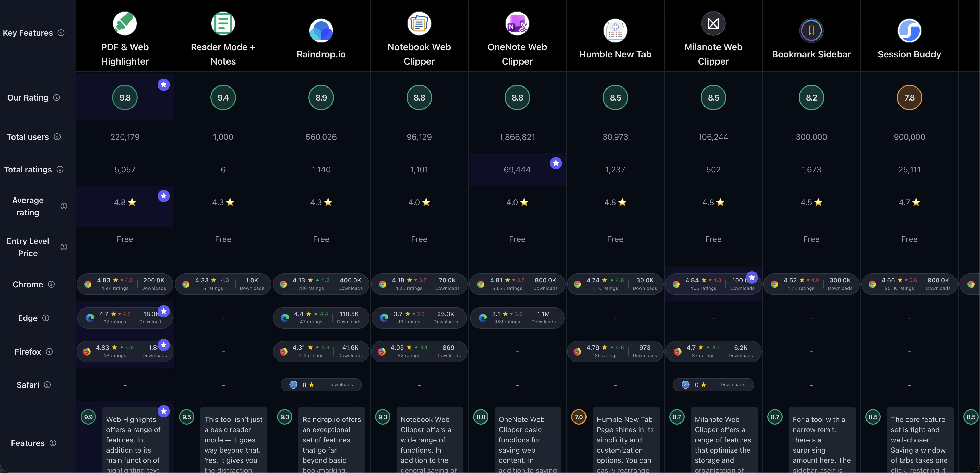Viewport: 980px width, 473px height.
Task: Open info icon beside Firefox label
Action: tap(49, 352)
